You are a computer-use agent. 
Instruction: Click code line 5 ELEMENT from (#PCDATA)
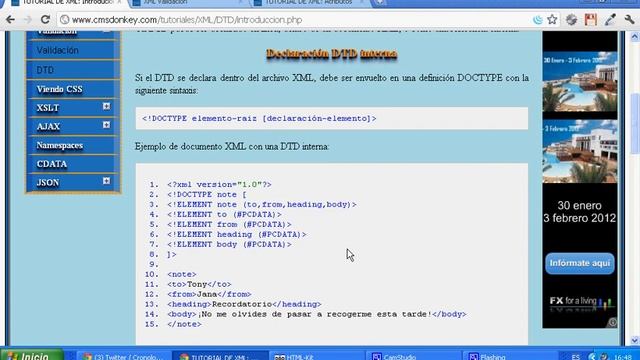pyautogui.click(x=229, y=224)
